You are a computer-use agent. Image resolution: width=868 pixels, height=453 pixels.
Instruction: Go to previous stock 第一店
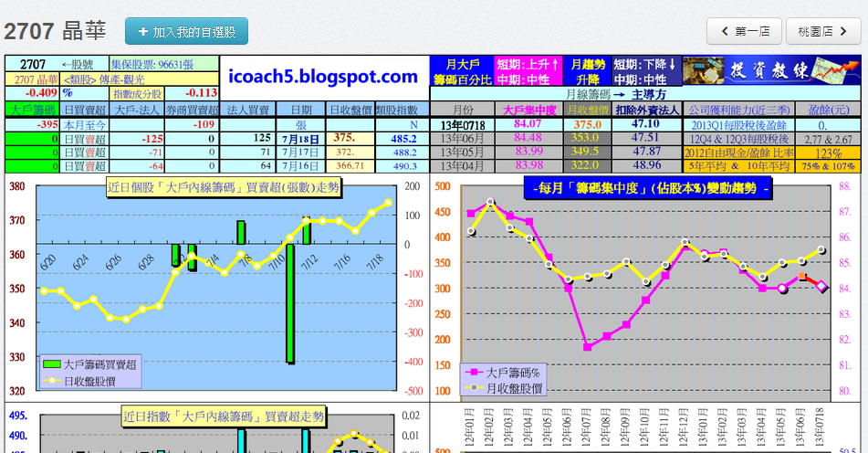tap(744, 32)
